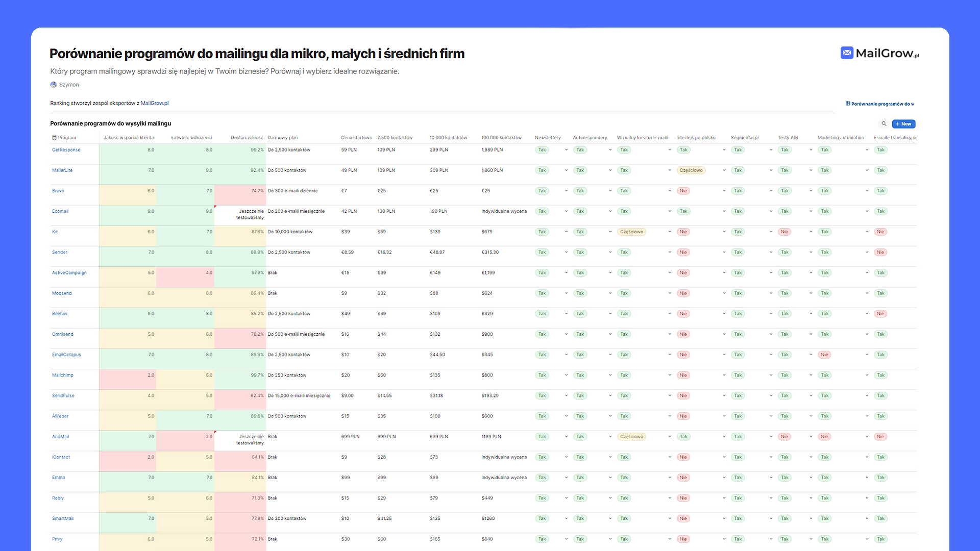Click the grid icon beside the comparison link
The width and height of the screenshot is (980, 551).
click(847, 104)
